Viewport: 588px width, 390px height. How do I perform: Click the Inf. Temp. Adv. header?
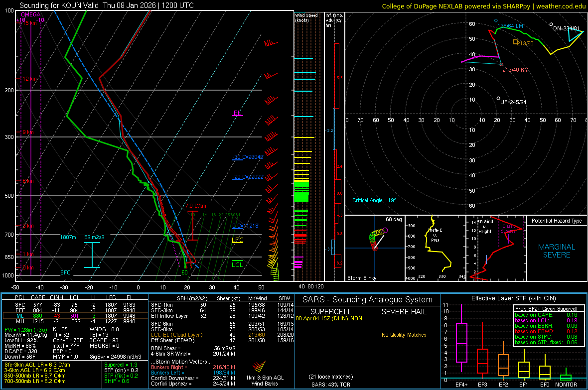334,20
